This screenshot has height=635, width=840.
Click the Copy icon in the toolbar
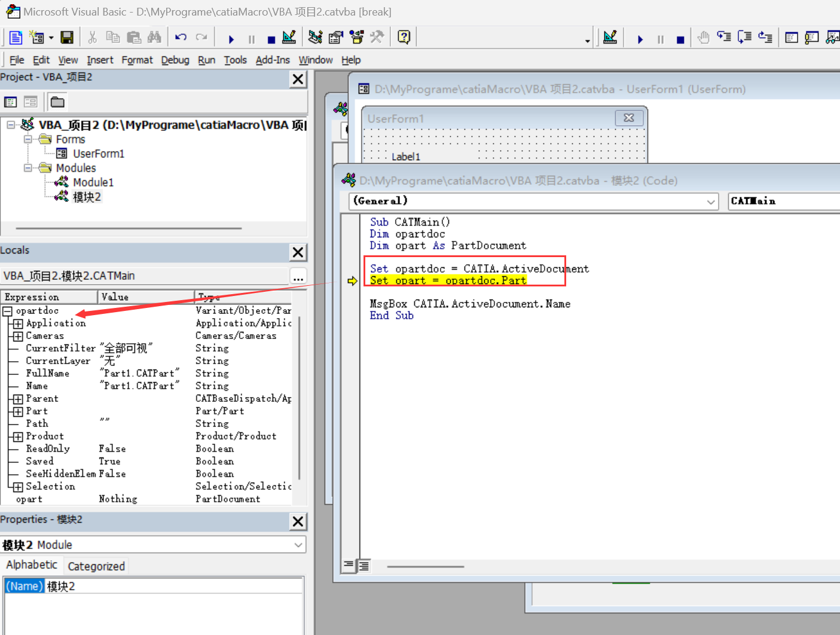pos(113,38)
